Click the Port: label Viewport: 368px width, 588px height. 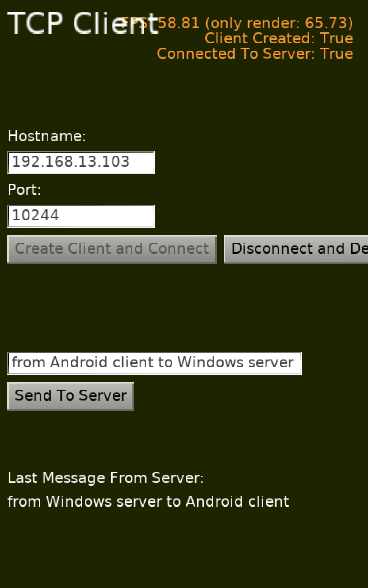(24, 190)
